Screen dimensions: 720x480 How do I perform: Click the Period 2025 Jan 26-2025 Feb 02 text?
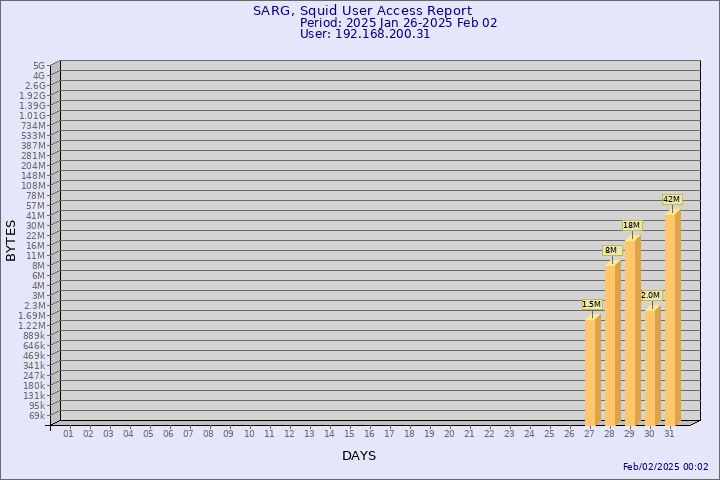(x=398, y=23)
